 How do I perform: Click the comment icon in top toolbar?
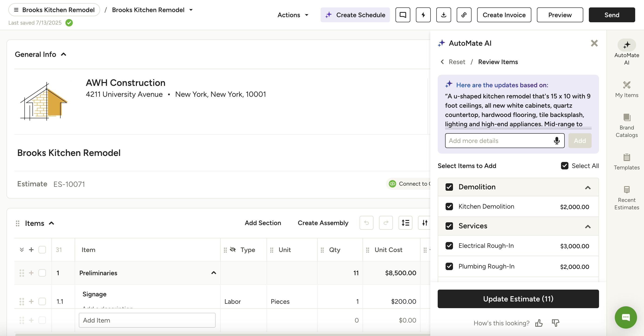point(402,15)
